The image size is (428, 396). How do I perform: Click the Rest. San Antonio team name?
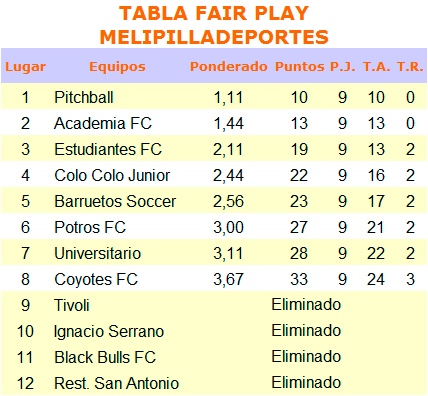click(x=117, y=383)
